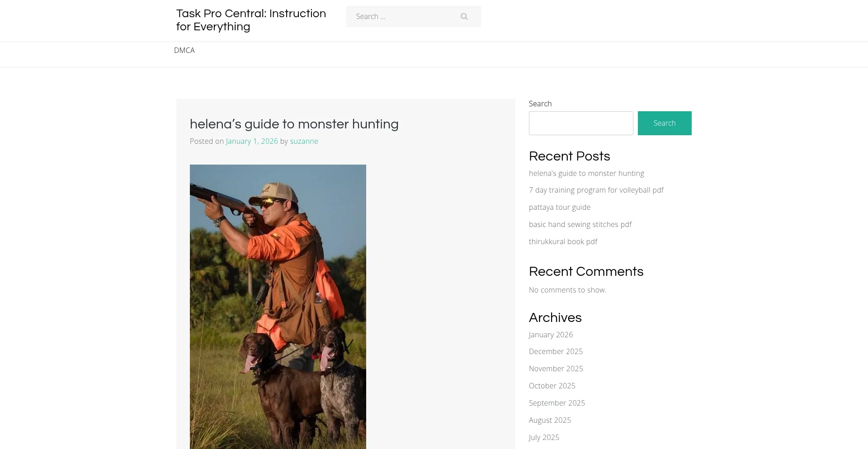The width and height of the screenshot is (868, 449).
Task: Open the November 2025 archive
Action: coord(556,369)
